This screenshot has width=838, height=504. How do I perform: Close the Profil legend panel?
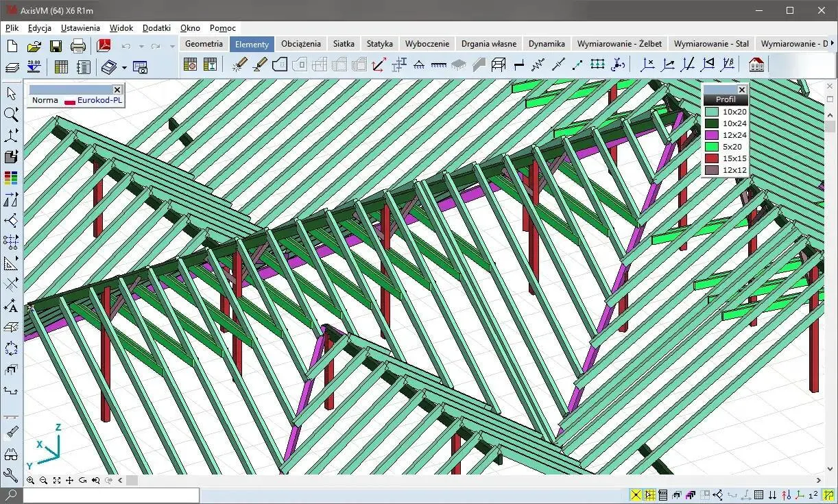[741, 90]
